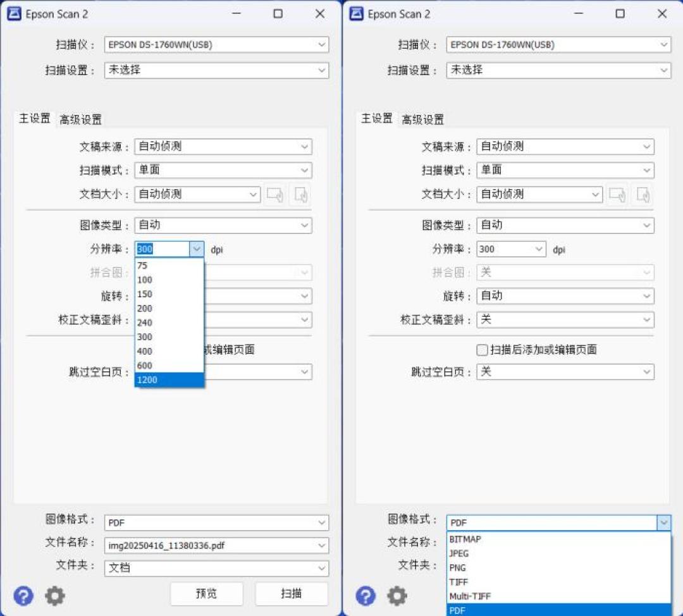Screen dimensions: 683x616
Task: Check 扫描后添加或编辑页面 box in right window
Action: coord(482,350)
